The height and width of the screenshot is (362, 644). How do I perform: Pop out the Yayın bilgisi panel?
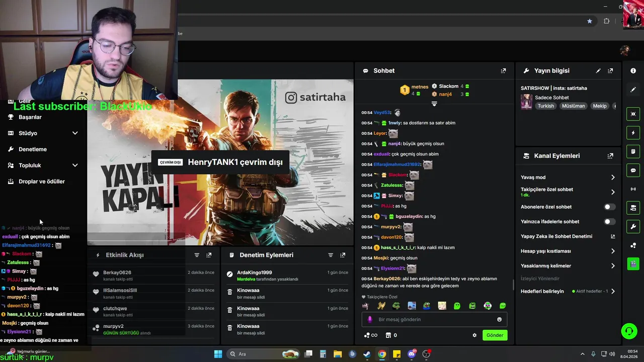click(610, 71)
